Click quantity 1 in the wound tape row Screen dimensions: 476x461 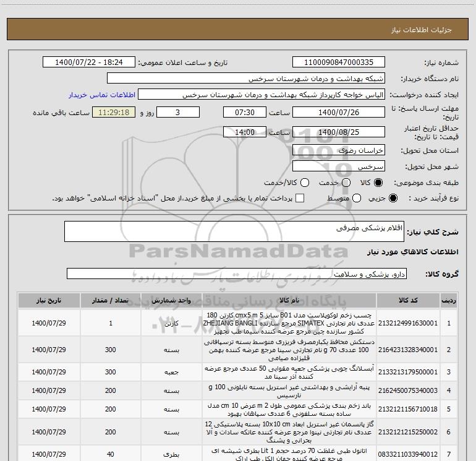click(x=111, y=323)
